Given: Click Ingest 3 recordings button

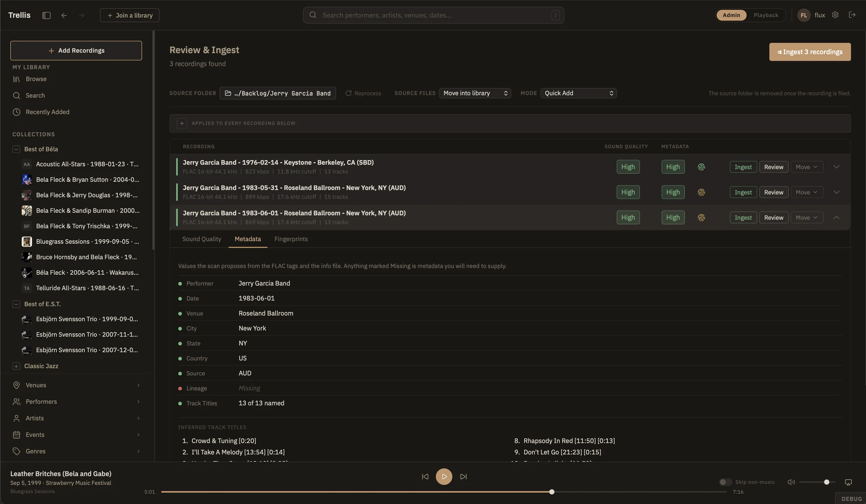Looking at the screenshot, I should pos(810,52).
